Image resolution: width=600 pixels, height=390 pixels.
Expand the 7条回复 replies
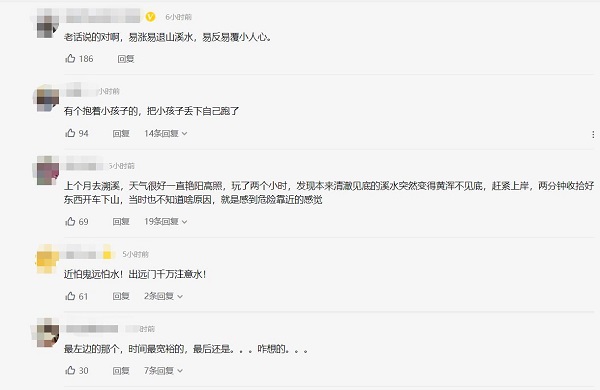tap(163, 370)
